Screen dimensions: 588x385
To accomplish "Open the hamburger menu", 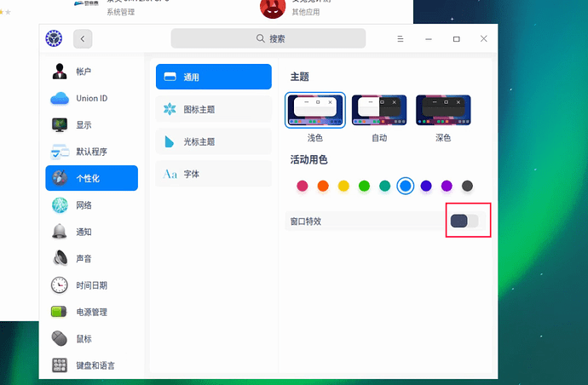I will point(401,38).
